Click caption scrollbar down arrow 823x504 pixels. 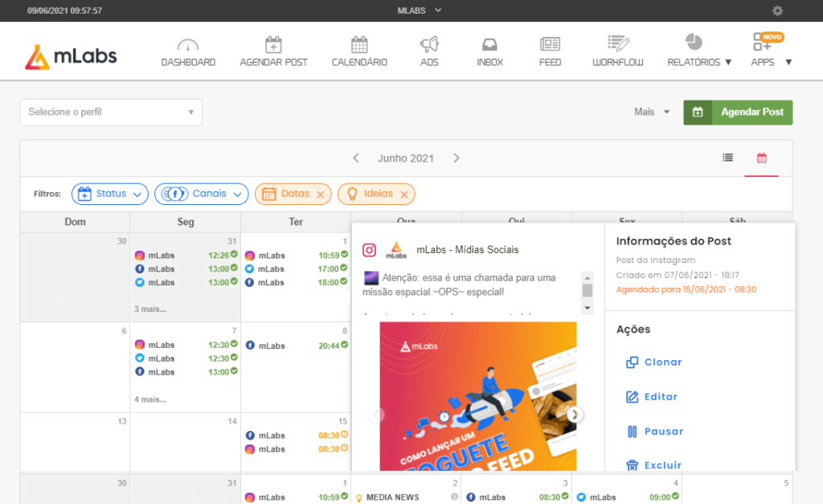pyautogui.click(x=588, y=308)
